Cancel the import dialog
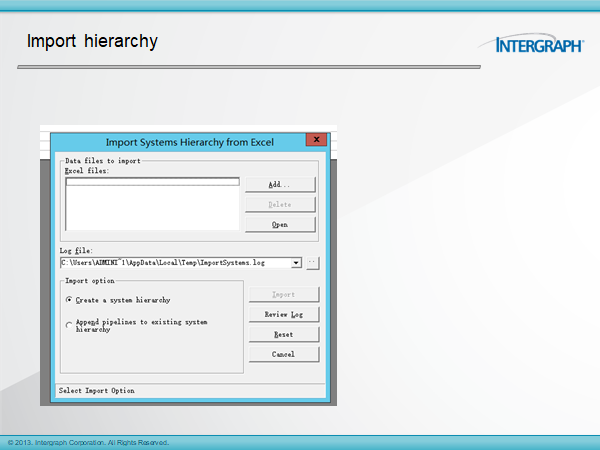Image resolution: width=600 pixels, height=450 pixels. click(284, 354)
